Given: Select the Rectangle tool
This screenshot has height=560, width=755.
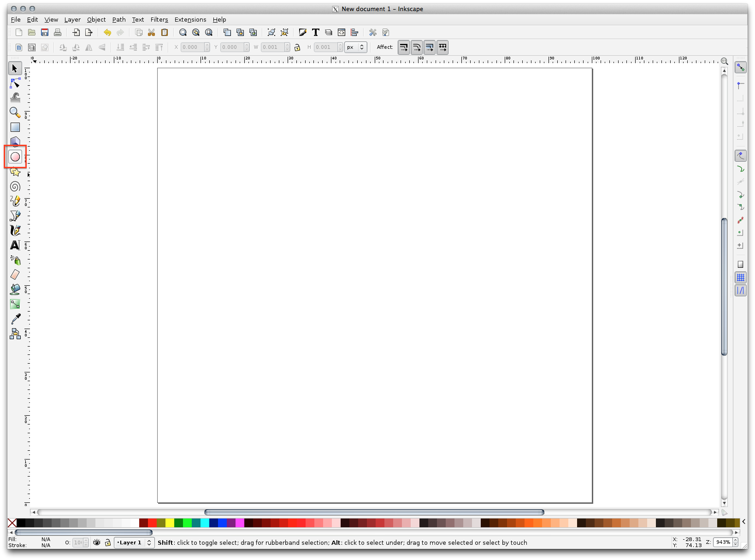Looking at the screenshot, I should click(x=15, y=127).
